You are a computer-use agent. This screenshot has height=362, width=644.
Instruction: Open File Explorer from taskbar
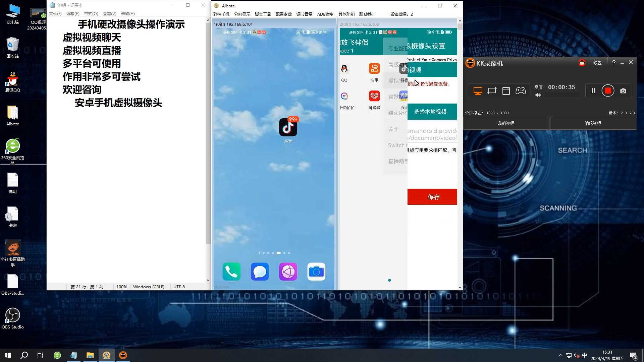click(x=90, y=355)
